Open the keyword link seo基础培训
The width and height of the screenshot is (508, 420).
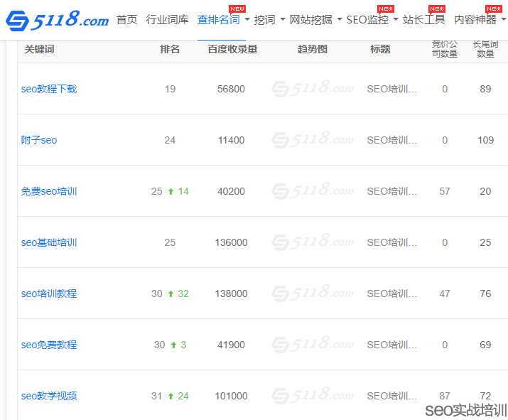click(x=49, y=242)
